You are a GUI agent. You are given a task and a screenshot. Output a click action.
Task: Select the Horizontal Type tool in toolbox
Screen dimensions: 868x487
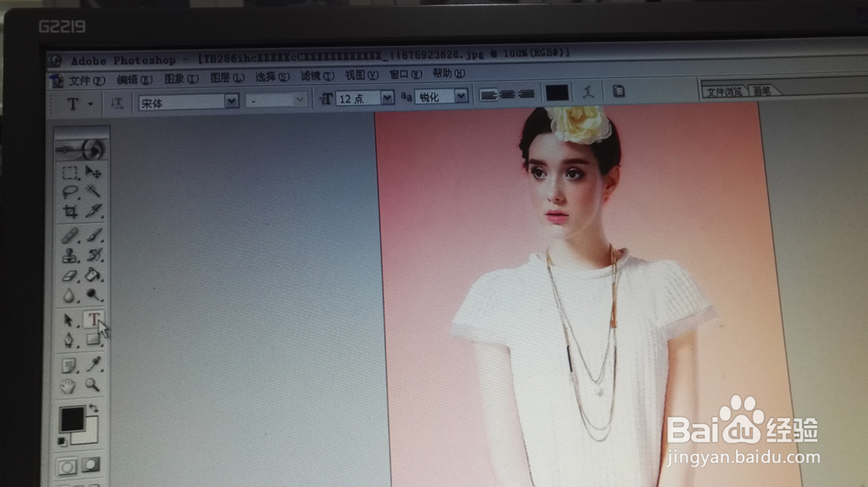[x=93, y=319]
